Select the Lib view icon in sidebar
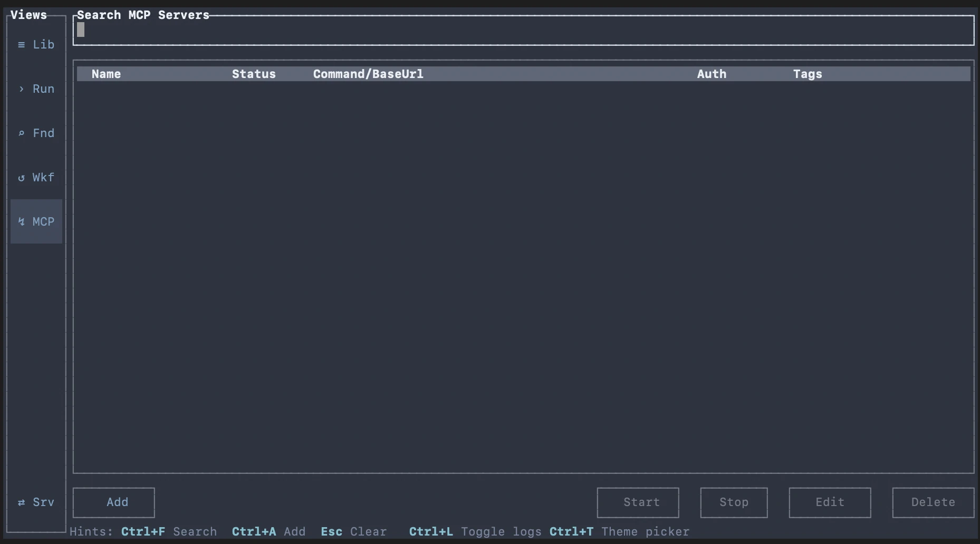 point(22,44)
